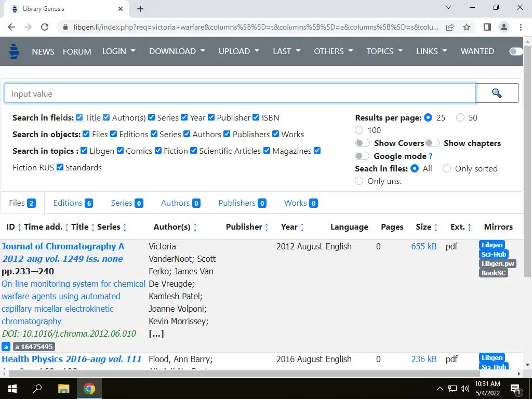Expand the LINKS dropdown menu
This screenshot has height=399, width=532.
(x=432, y=51)
